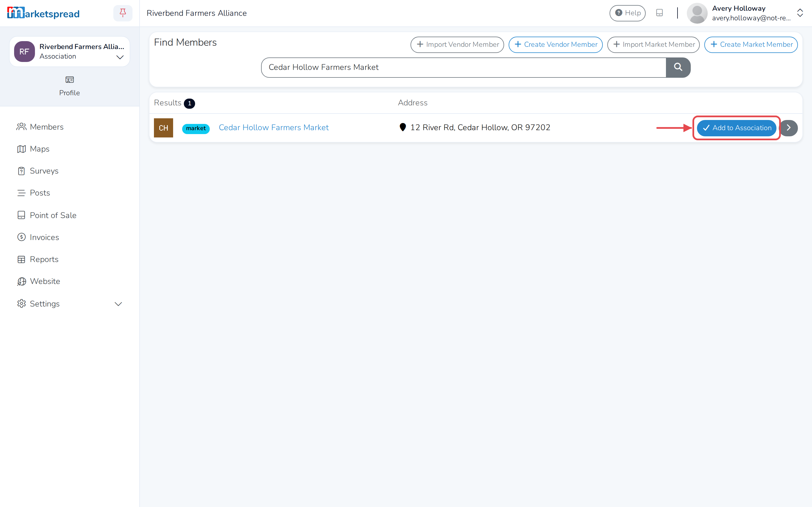Open the user account dropdown arrows
This screenshot has height=507, width=812.
(x=800, y=13)
